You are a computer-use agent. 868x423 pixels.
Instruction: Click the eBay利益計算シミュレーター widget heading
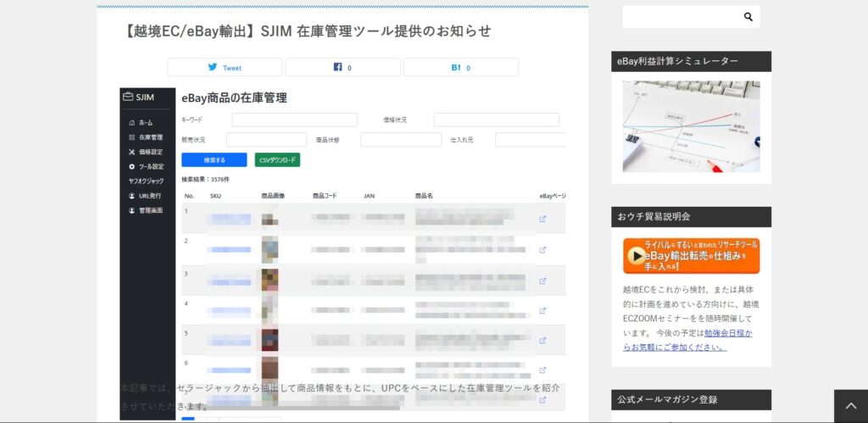coord(691,61)
